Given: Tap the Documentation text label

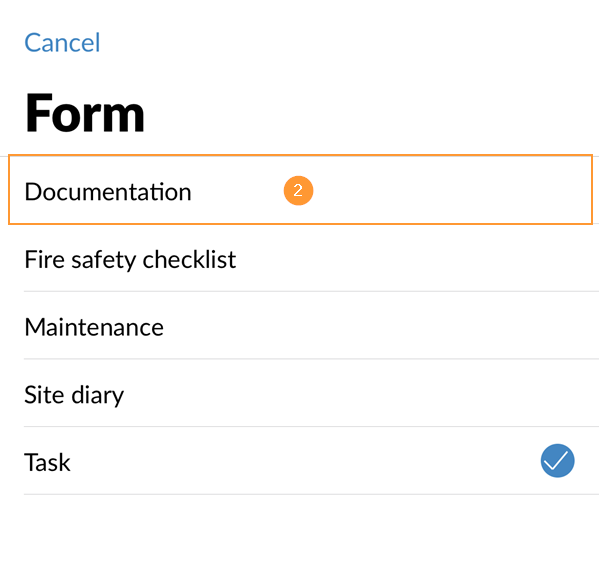Looking at the screenshot, I should coord(108,191).
